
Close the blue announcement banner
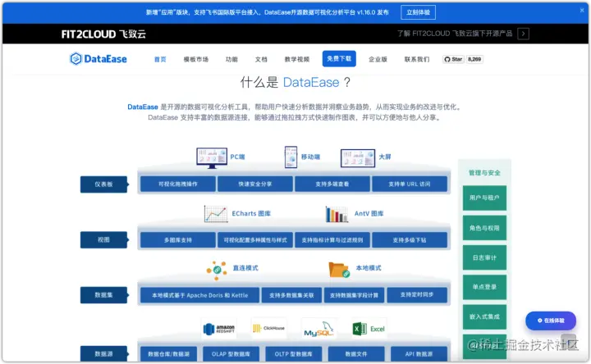(582, 11)
